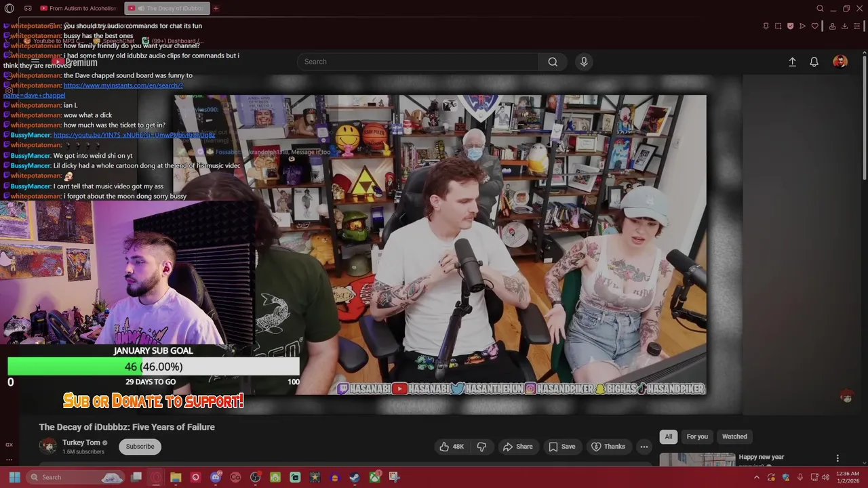The height and width of the screenshot is (488, 868).
Task: Like the video with thumbs-up 48K
Action: pyautogui.click(x=452, y=447)
